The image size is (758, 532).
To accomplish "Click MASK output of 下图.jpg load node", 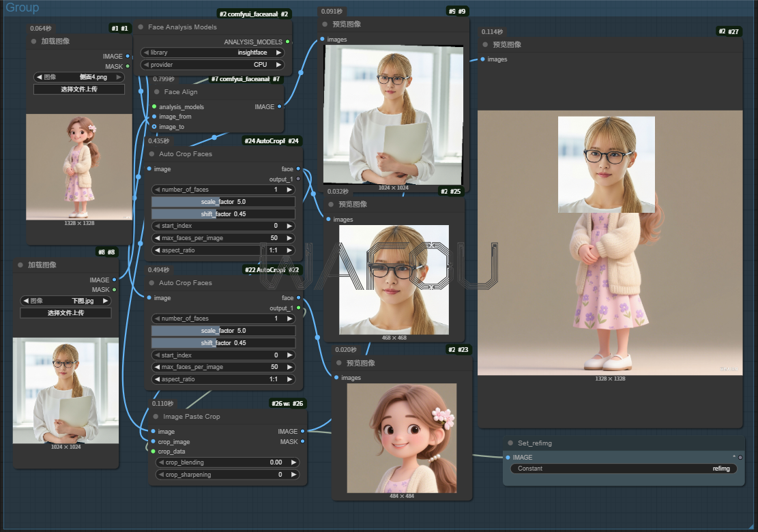I will [x=114, y=289].
